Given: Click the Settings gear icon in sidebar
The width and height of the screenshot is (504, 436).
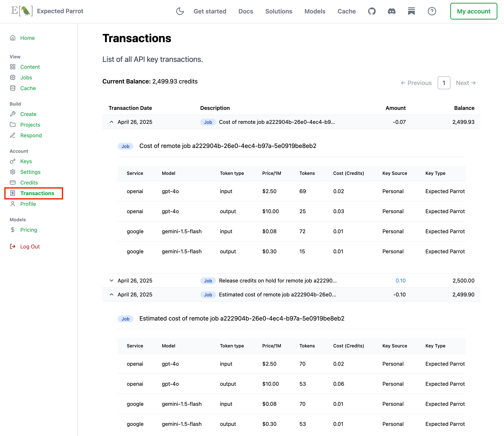Looking at the screenshot, I should point(13,172).
